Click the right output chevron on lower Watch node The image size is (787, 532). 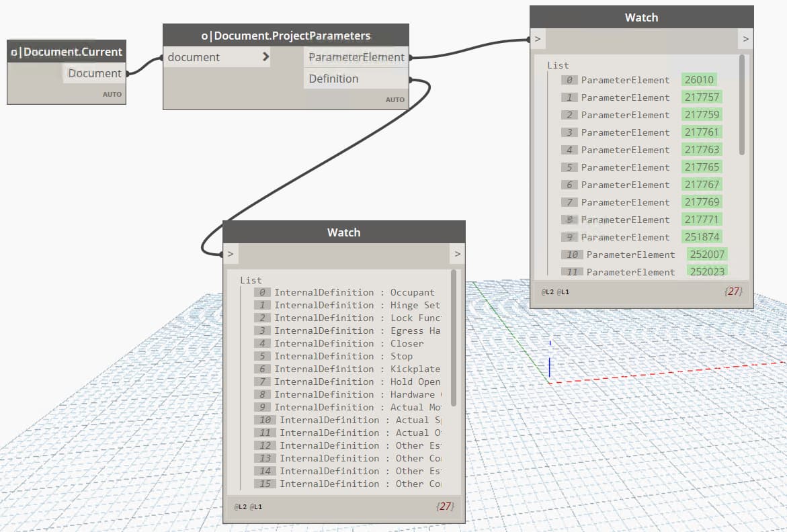click(x=457, y=254)
